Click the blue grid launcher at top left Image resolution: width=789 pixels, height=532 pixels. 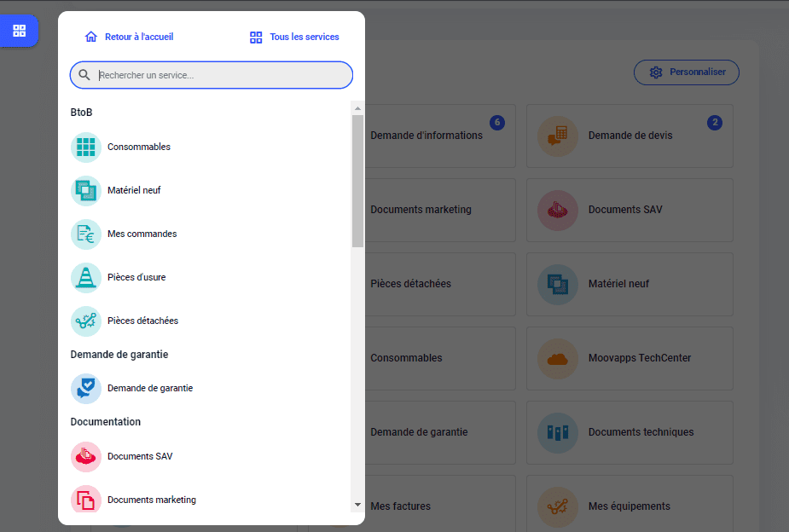17,31
